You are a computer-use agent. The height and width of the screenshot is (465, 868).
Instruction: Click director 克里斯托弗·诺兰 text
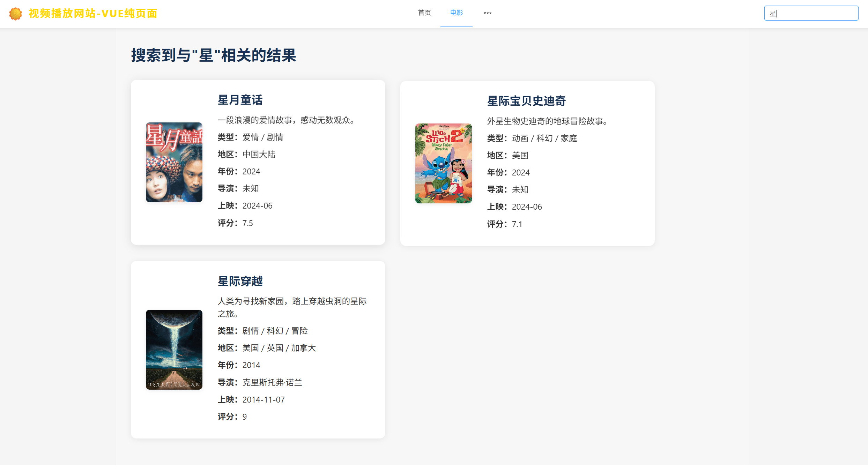(272, 382)
